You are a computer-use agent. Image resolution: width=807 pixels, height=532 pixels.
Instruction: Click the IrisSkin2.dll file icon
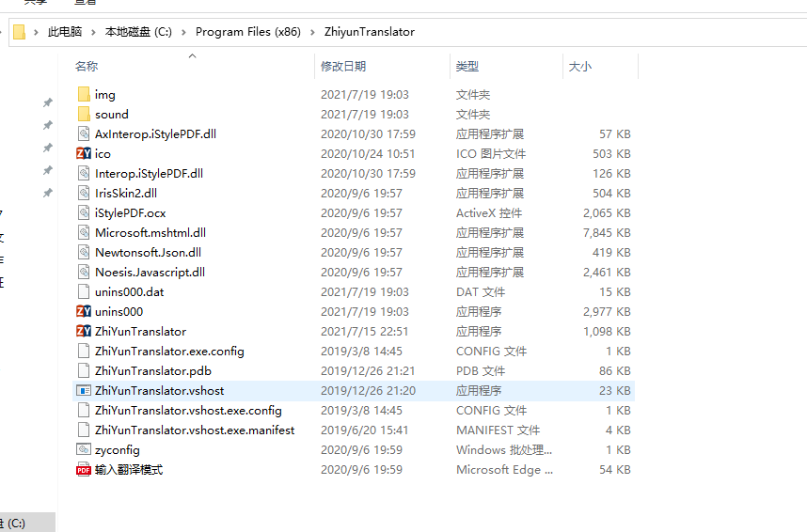84,193
